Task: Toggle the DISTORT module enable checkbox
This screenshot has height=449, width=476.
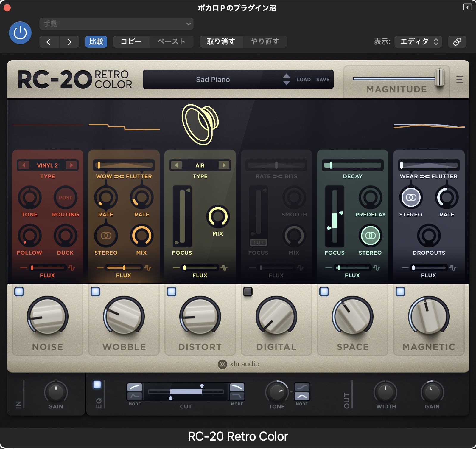Action: 172,291
